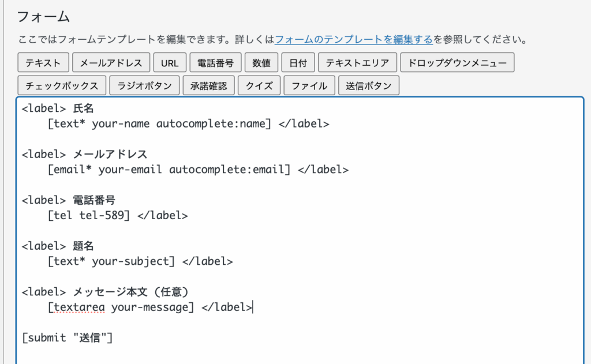Image resolution: width=591 pixels, height=364 pixels.
Task: Place cursor in the your-name text tag line
Action: click(x=159, y=123)
